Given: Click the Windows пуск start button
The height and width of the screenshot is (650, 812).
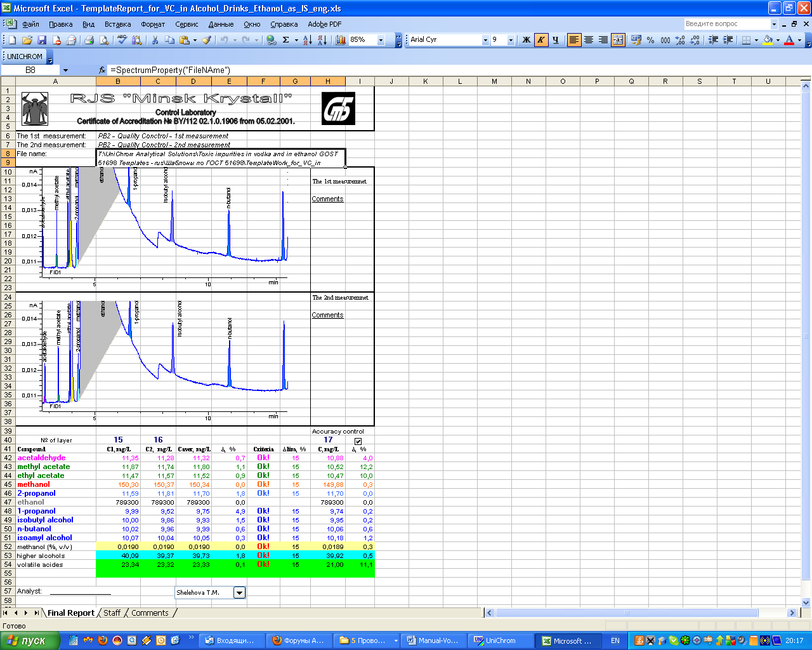Looking at the screenshot, I should point(30,640).
